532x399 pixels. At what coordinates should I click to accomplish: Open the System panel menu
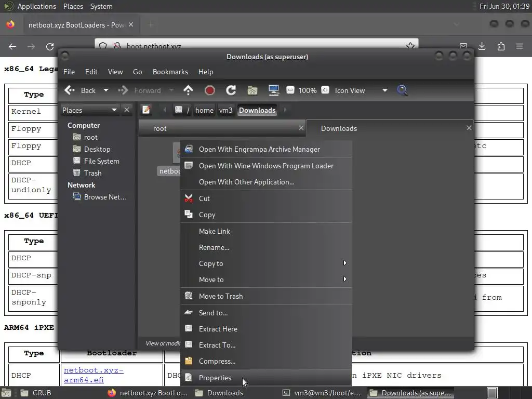(101, 6)
